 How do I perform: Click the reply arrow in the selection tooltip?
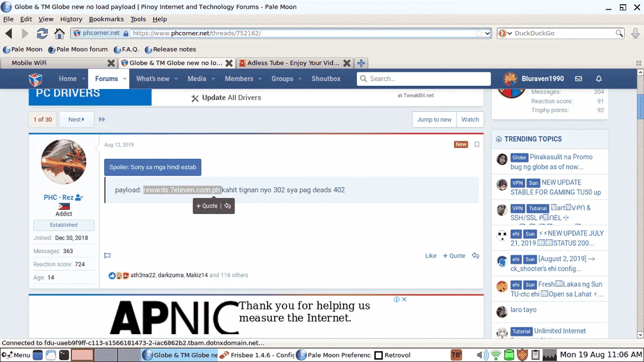point(228,206)
